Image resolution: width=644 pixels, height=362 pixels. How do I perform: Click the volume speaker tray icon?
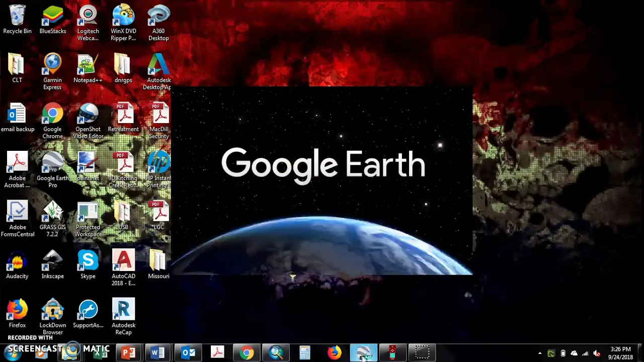pos(597,353)
